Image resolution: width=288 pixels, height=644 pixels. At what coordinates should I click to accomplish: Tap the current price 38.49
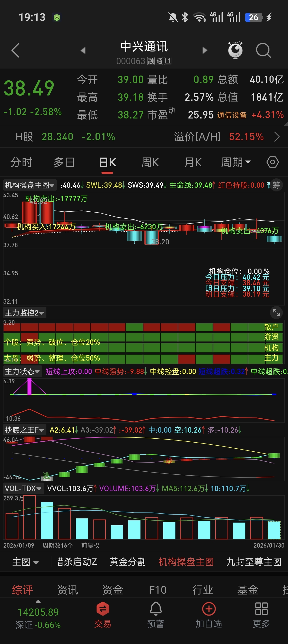click(29, 88)
